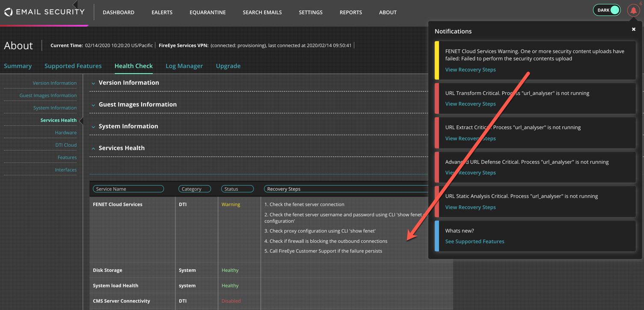The image size is (644, 310).
Task: Expand the Version Information section
Action: click(93, 83)
